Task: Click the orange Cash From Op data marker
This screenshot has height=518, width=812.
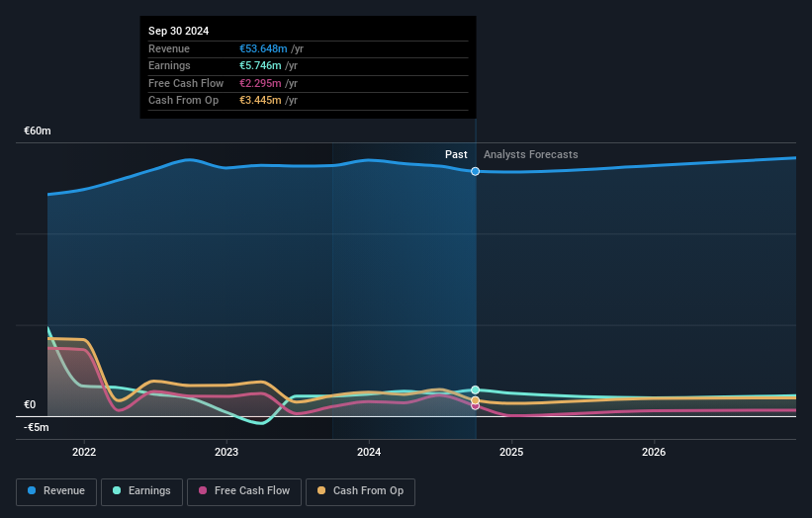Action: (475, 400)
